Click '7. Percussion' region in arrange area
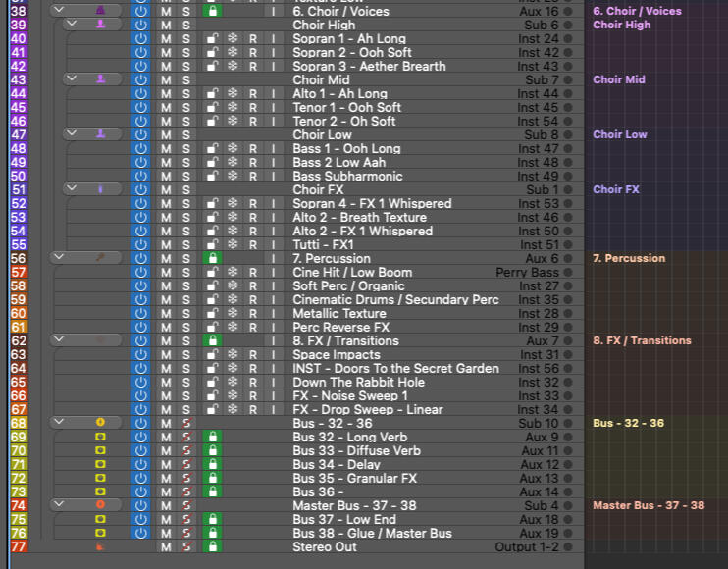The width and height of the screenshot is (728, 569). [x=629, y=259]
